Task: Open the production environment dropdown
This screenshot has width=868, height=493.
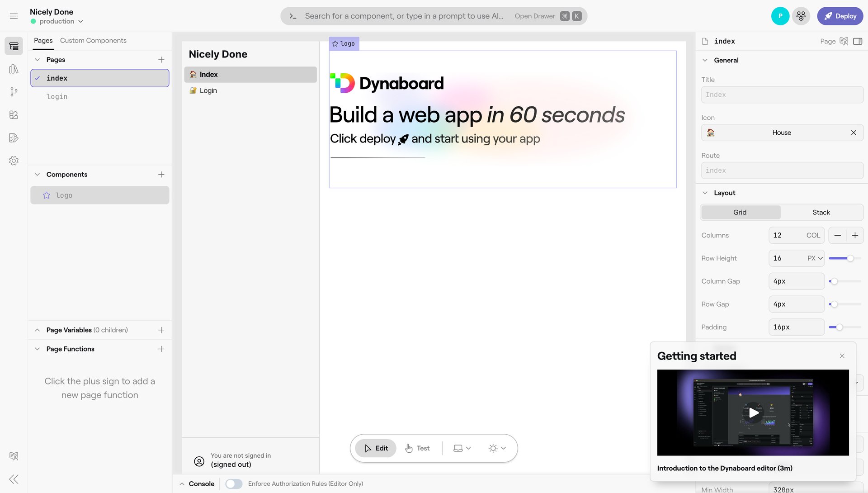Action: click(59, 21)
